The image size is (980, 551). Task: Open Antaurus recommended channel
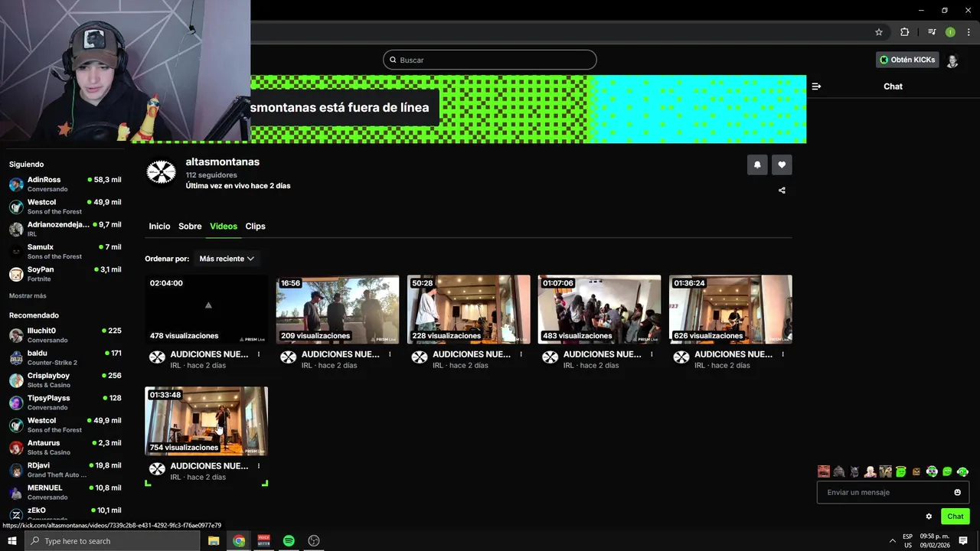[64, 447]
